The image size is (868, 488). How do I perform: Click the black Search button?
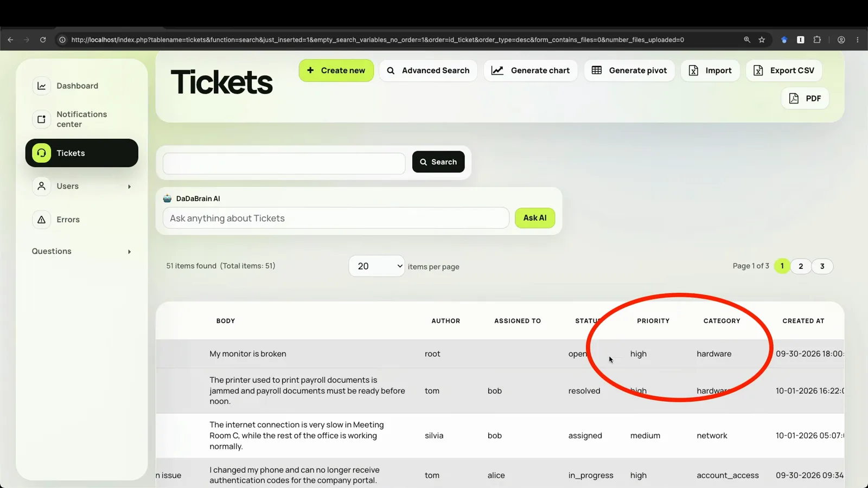[438, 162]
